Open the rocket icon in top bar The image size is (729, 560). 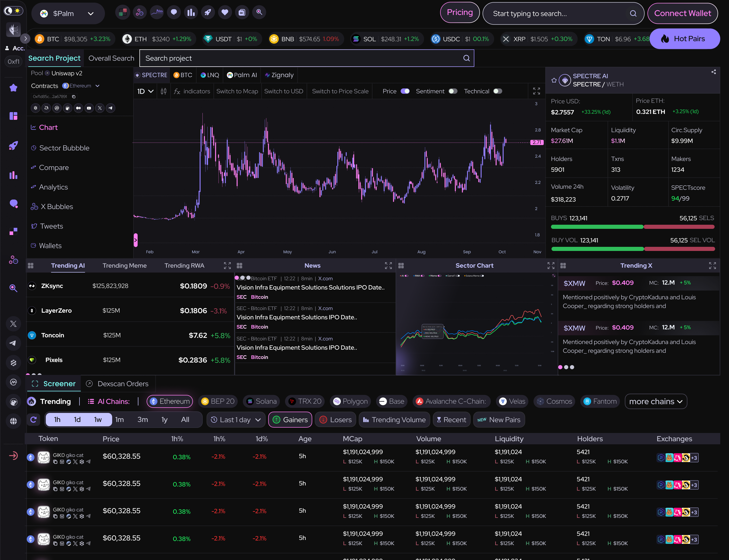pos(208,13)
